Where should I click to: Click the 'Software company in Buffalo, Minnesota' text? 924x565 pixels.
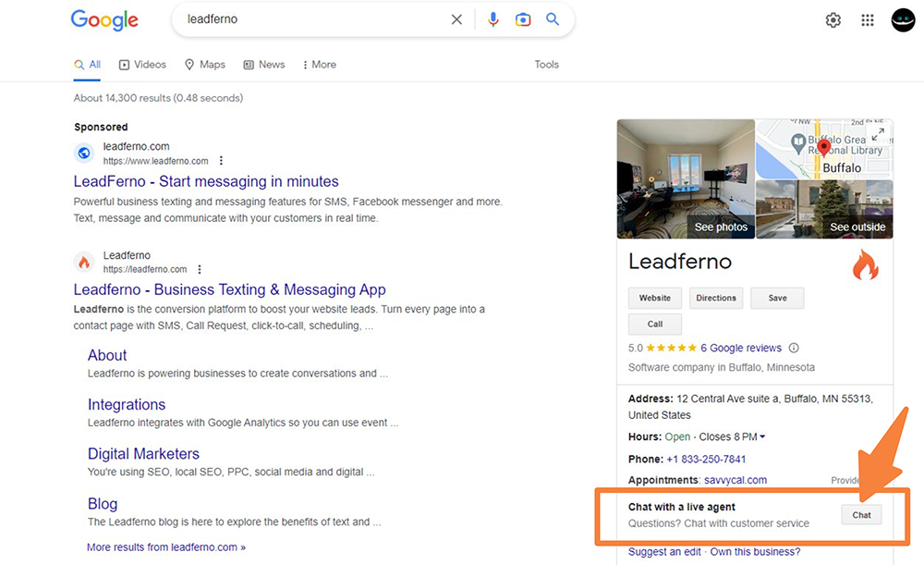722,367
